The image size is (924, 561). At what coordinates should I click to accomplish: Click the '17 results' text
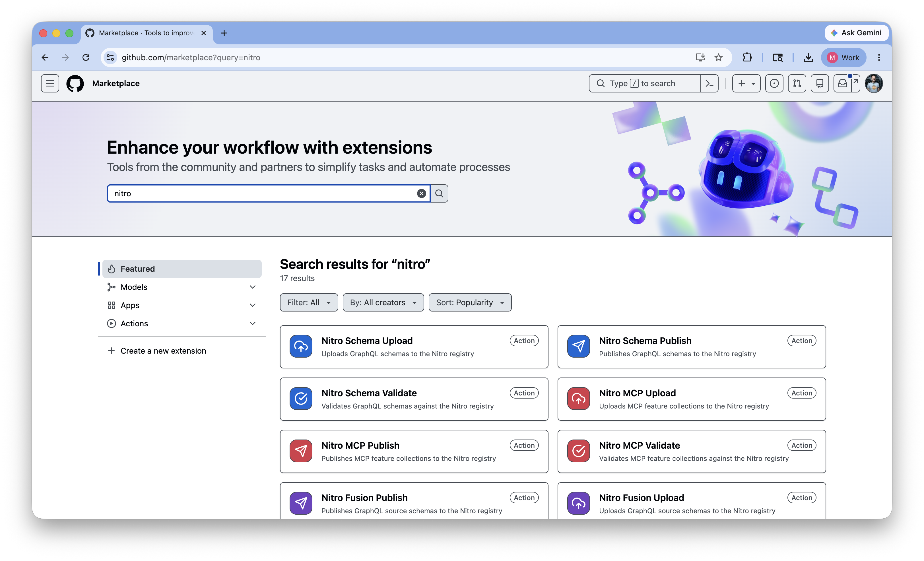pyautogui.click(x=297, y=278)
